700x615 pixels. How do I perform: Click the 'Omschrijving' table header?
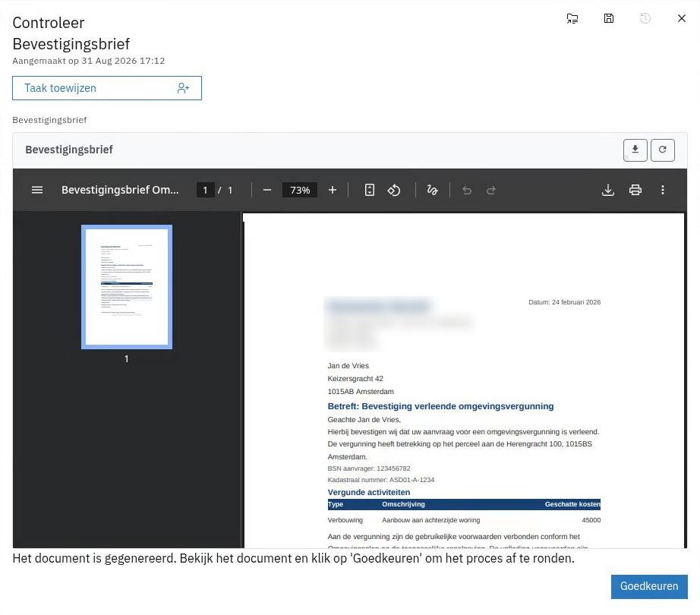(x=404, y=504)
